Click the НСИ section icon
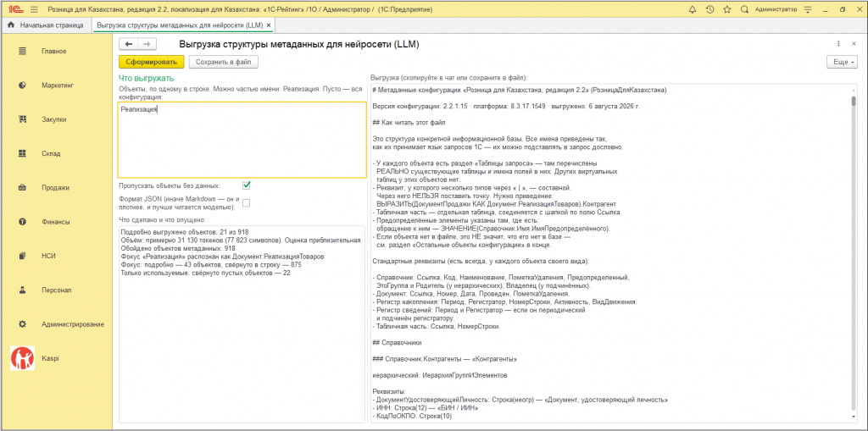The width and height of the screenshot is (868, 431). tap(23, 256)
